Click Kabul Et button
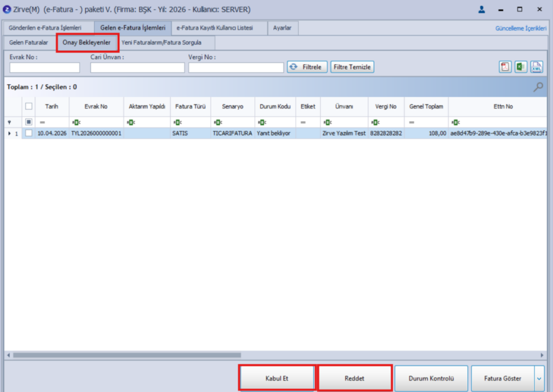Viewport: 553px width, 392px height. point(277,379)
